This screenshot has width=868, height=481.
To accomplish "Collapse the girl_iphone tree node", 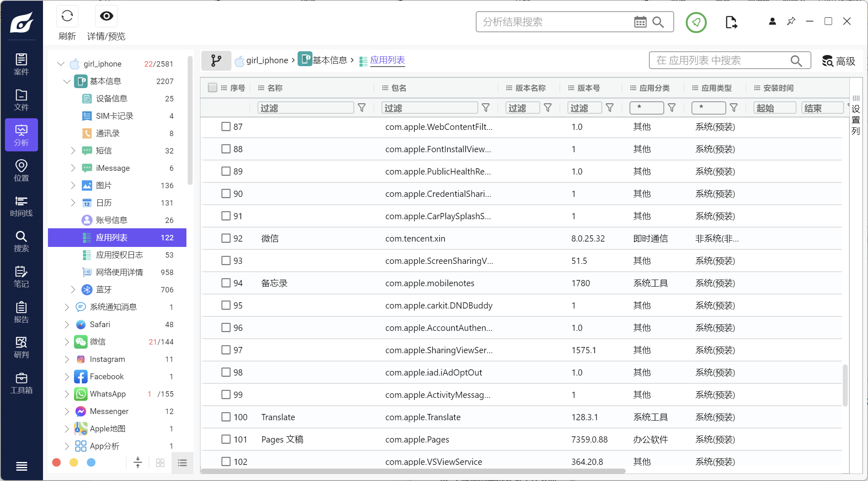I will point(61,64).
